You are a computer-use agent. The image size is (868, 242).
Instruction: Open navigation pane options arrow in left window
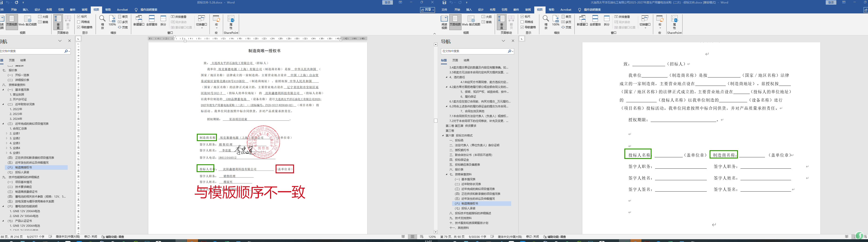point(60,41)
